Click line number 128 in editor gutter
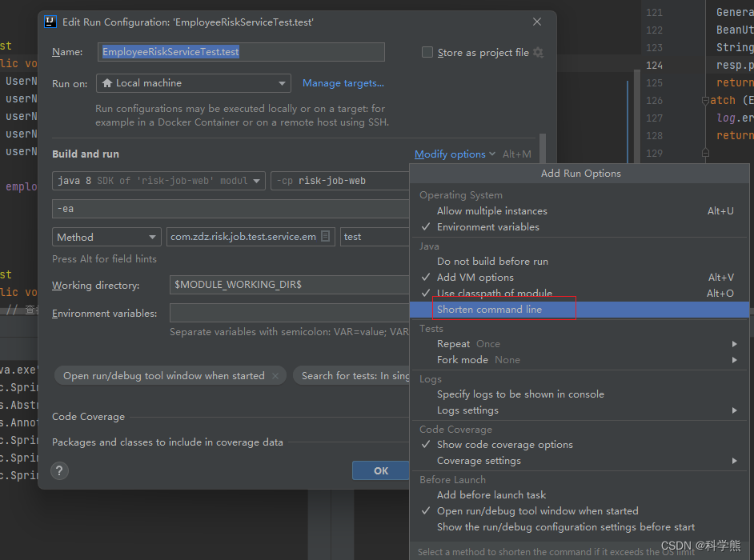 (654, 135)
